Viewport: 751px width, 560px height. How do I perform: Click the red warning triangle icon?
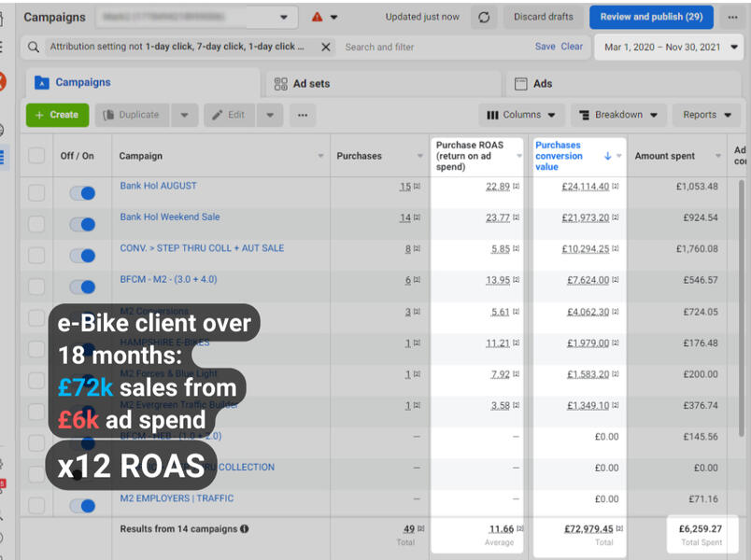point(318,17)
